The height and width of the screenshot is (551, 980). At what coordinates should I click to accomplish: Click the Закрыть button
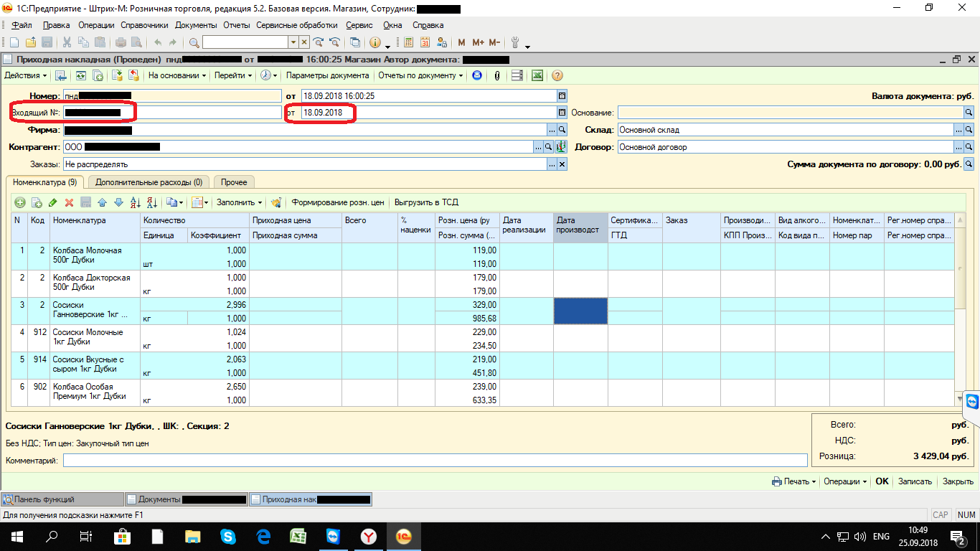coord(958,481)
